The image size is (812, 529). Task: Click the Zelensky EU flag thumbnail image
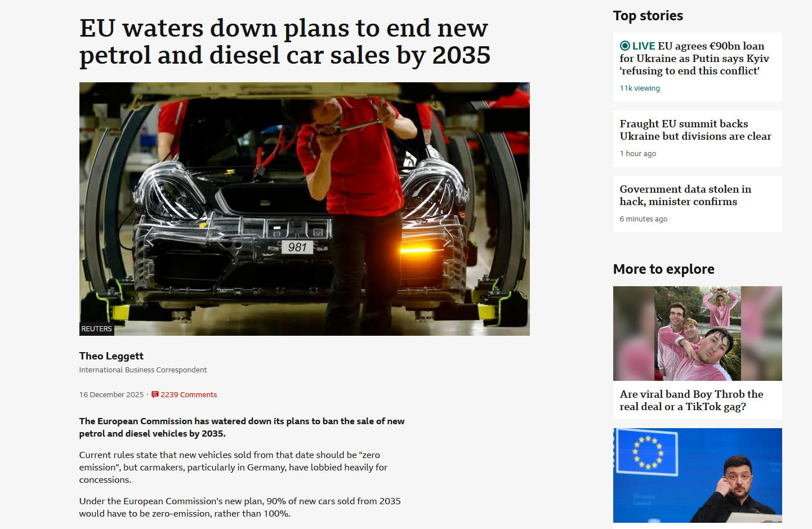click(x=698, y=475)
